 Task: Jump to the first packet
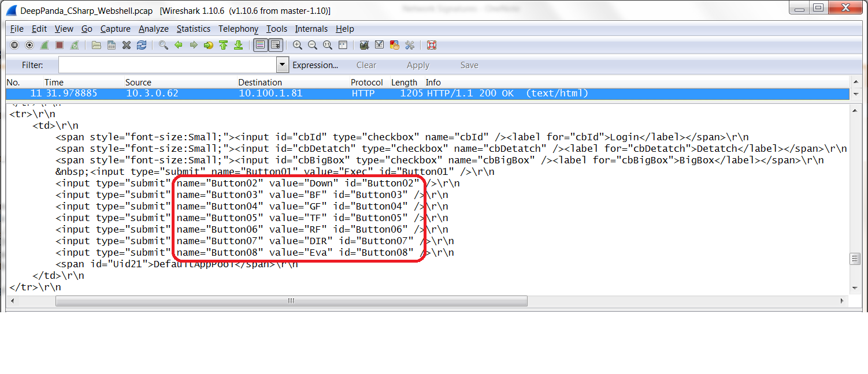(x=224, y=45)
